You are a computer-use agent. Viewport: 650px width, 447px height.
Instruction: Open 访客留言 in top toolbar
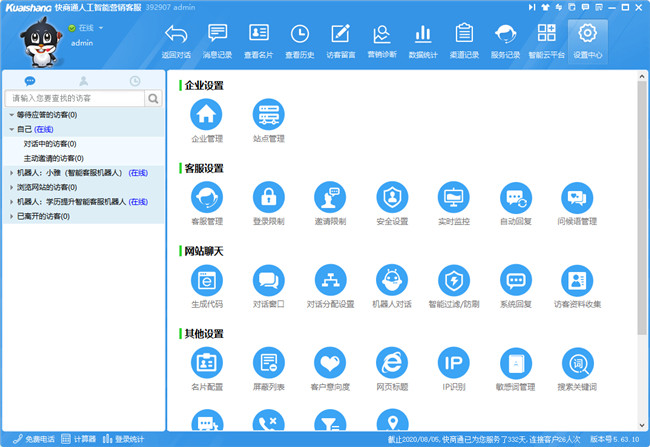340,41
